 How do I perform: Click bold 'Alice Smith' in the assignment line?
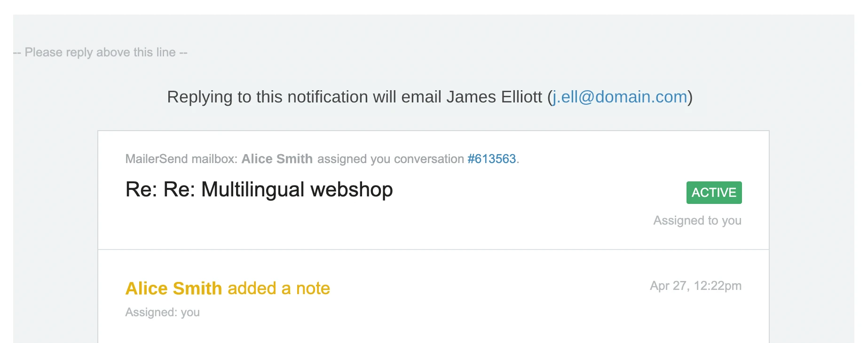tap(277, 159)
